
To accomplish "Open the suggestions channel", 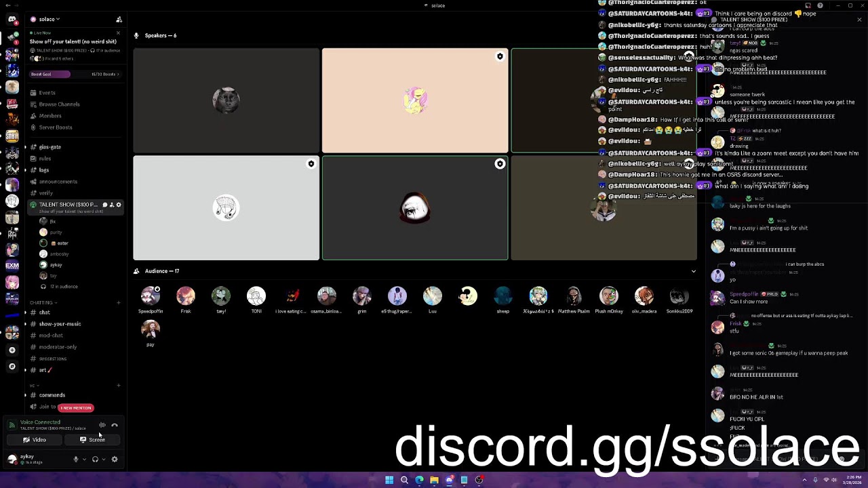I will (x=52, y=359).
